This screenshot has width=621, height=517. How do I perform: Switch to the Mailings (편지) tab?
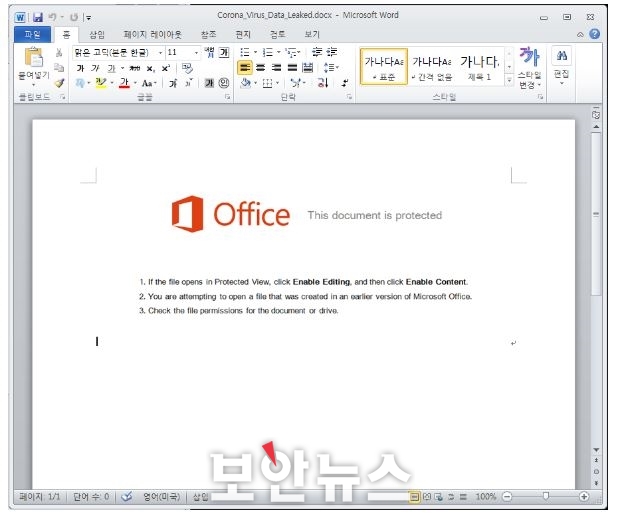pos(243,34)
